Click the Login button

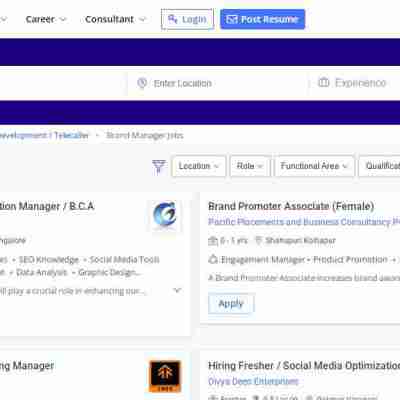187,19
